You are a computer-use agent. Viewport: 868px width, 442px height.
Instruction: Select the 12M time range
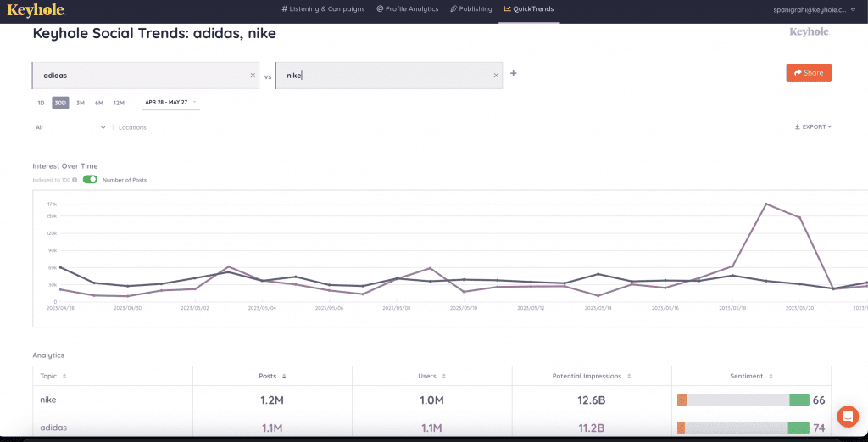(x=119, y=103)
